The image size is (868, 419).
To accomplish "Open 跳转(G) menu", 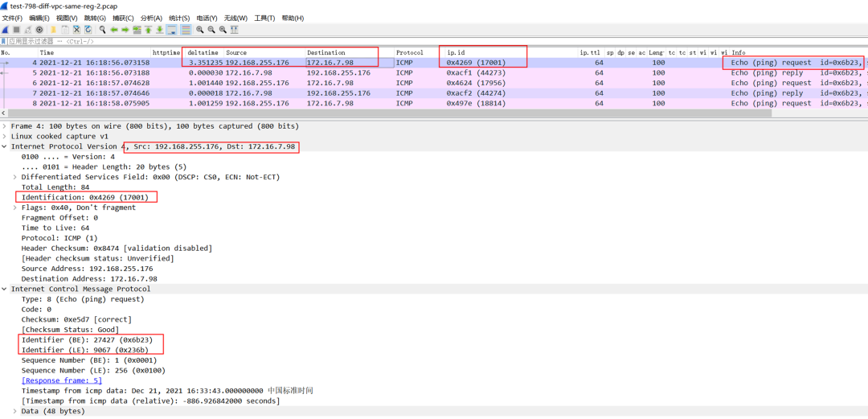I will pyautogui.click(x=95, y=18).
